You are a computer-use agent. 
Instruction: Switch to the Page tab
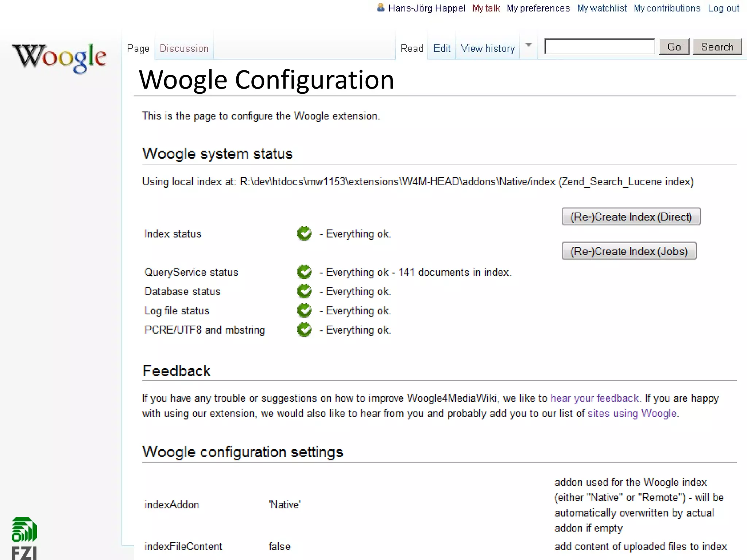tap(138, 48)
